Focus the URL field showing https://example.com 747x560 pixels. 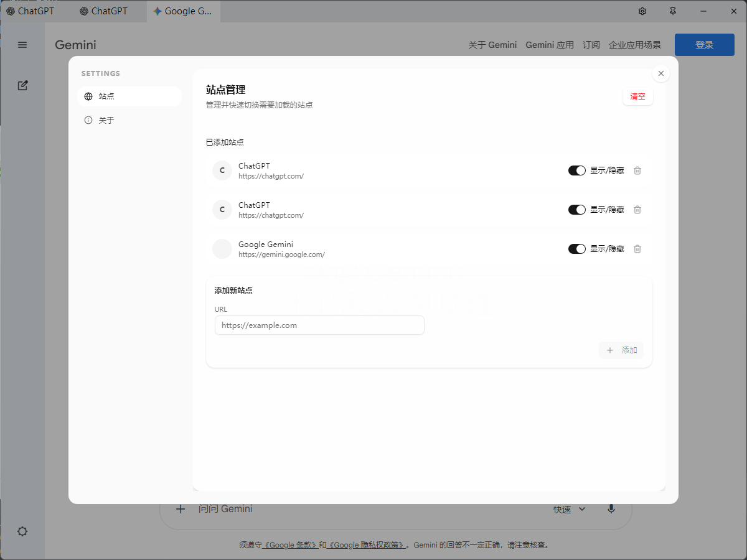click(319, 325)
